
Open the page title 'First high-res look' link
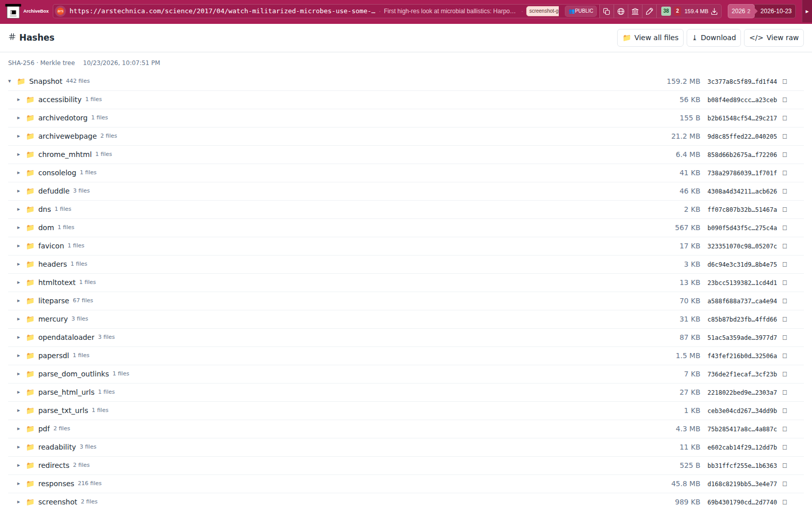pyautogui.click(x=450, y=11)
